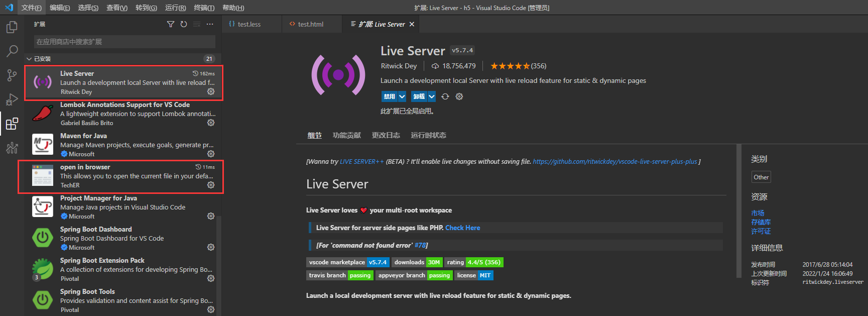
Task: Open the 存储库 repository link
Action: coord(761,222)
